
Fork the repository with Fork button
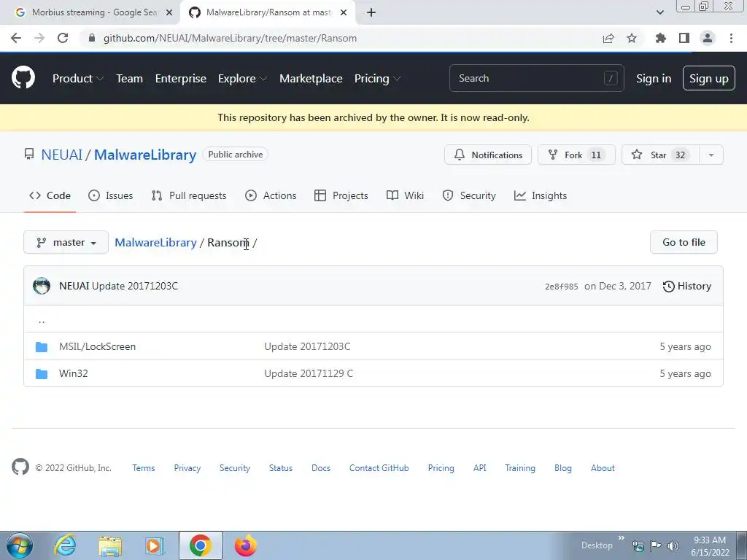(x=576, y=155)
